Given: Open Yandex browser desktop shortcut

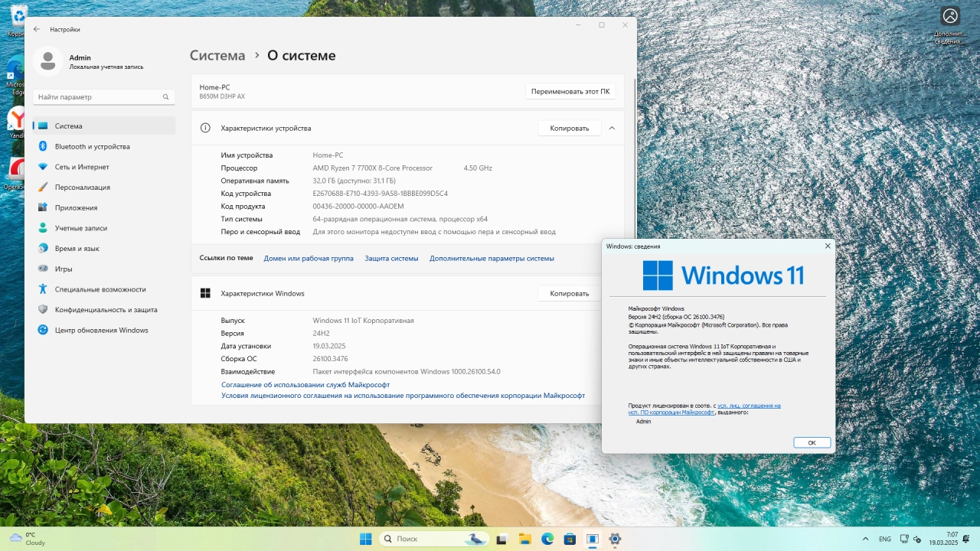Looking at the screenshot, I should tap(15, 123).
